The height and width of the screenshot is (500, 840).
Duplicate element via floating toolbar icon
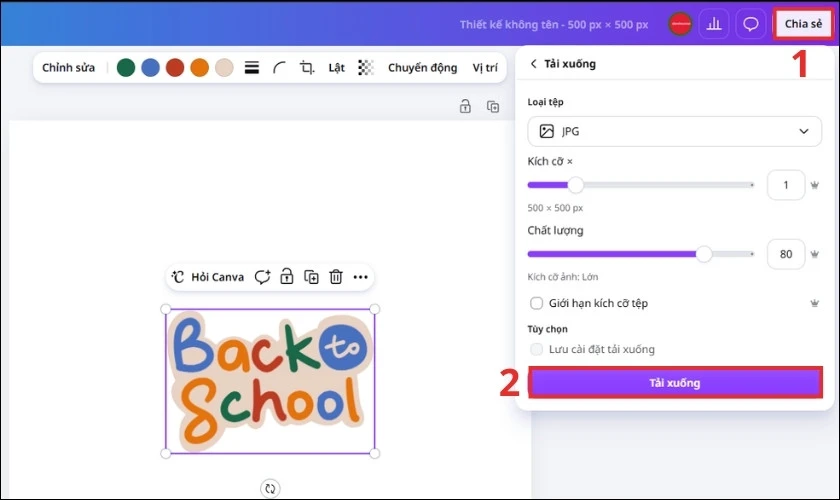[x=311, y=277]
